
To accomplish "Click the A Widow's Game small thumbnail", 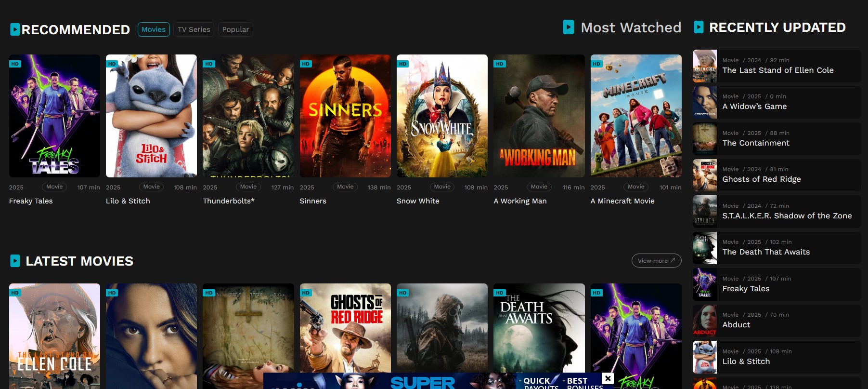I will click(x=705, y=102).
